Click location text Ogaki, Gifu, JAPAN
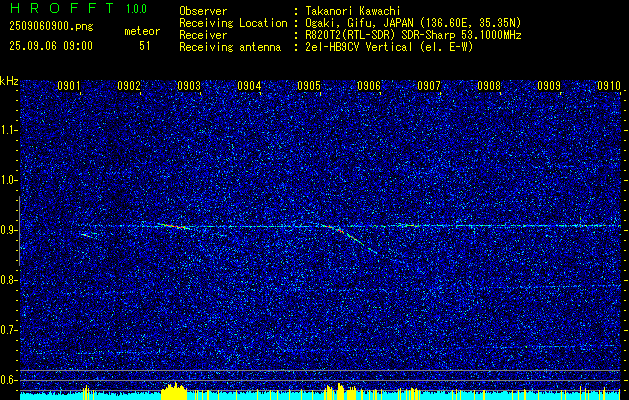The height and width of the screenshot is (400, 629). point(357,23)
